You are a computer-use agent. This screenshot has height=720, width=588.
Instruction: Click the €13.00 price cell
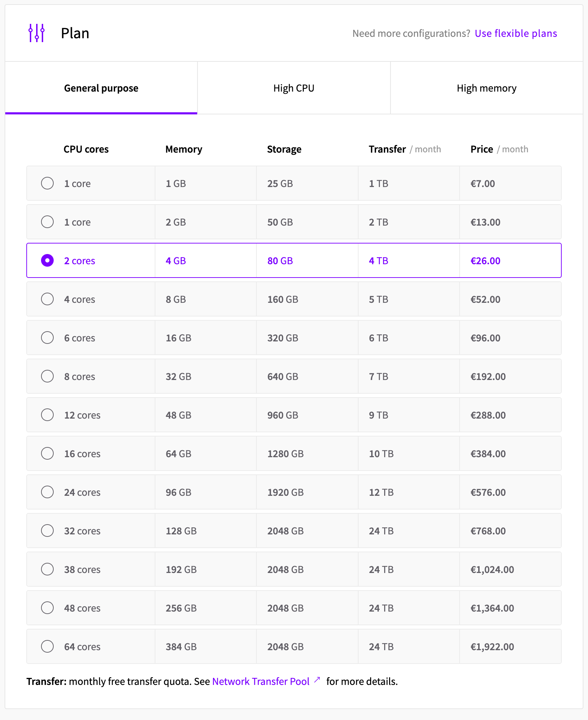coord(510,222)
